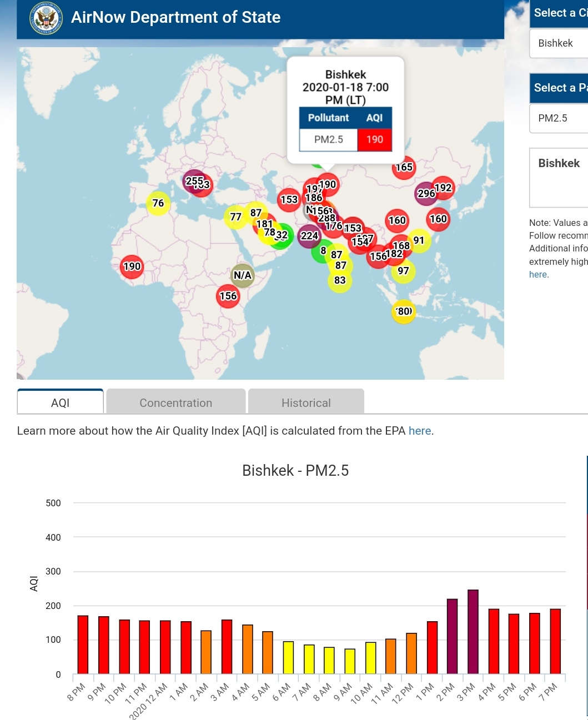This screenshot has width=588, height=720.
Task: Follow the EPA 'here' link about AQI
Action: pyautogui.click(x=419, y=431)
